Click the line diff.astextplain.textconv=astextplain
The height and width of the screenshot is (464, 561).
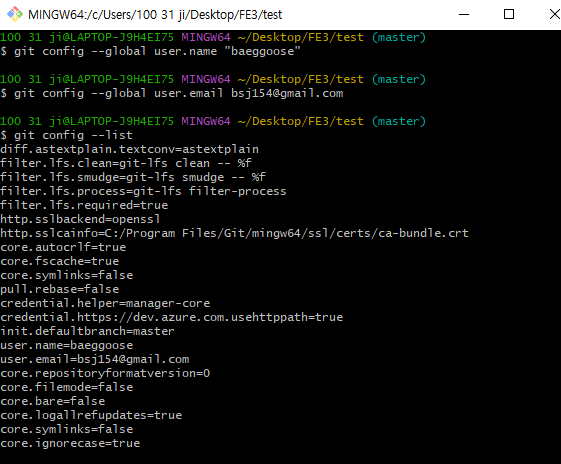point(130,149)
